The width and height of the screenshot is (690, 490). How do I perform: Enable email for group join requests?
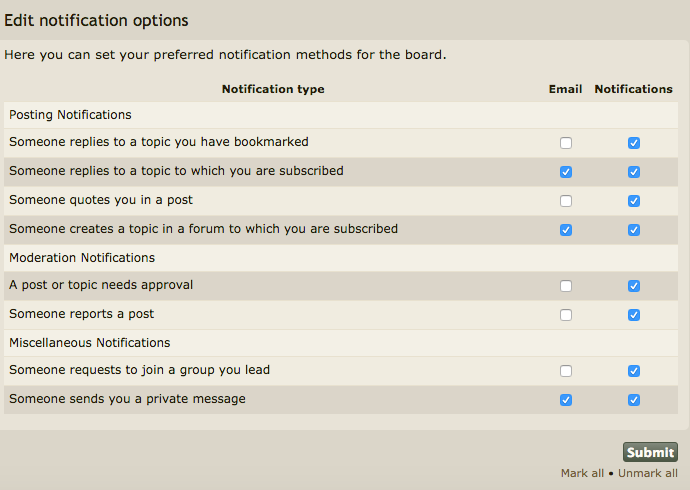click(x=566, y=371)
